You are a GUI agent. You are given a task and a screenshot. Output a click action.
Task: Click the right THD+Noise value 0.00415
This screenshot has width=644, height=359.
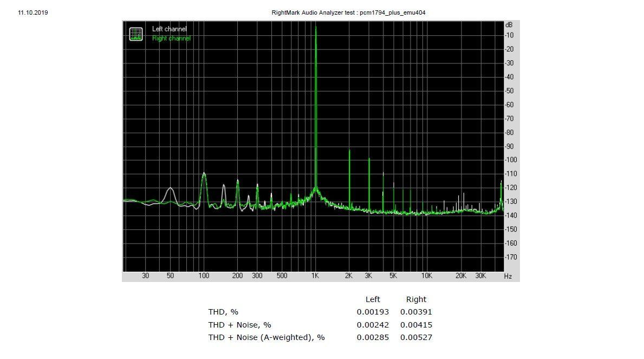pos(416,325)
